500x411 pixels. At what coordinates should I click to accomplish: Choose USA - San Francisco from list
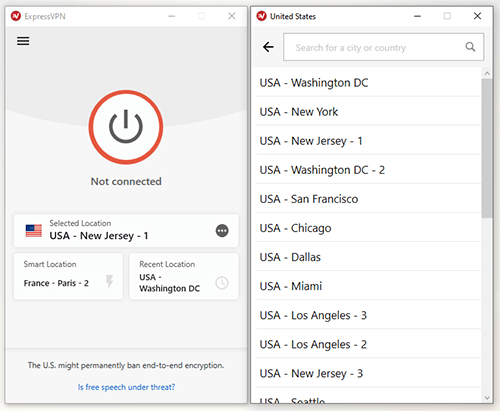coord(369,199)
